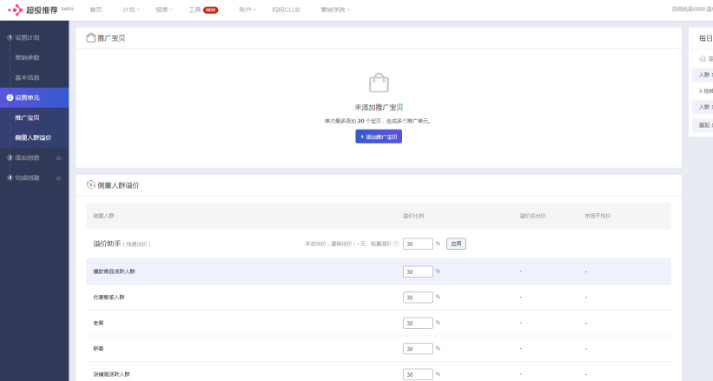Go to the 首页 nav item
The height and width of the screenshot is (381, 713).
96,10
